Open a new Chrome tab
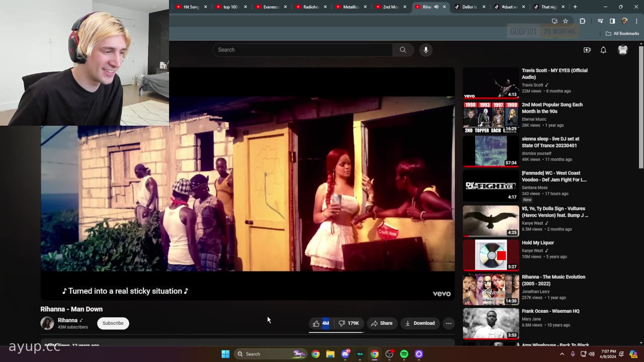Viewport: 644px width, 362px height. click(575, 7)
